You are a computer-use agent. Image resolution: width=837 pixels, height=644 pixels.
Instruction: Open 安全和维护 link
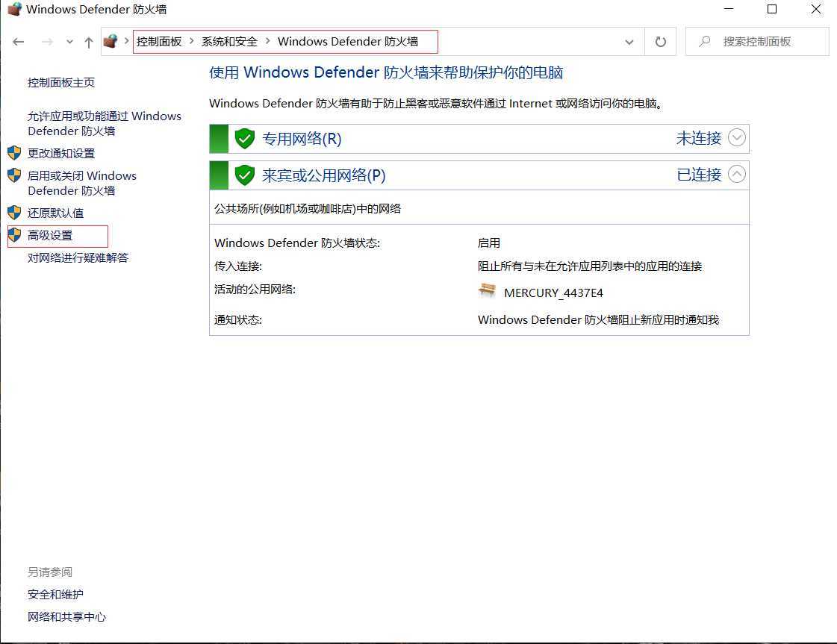click(x=55, y=595)
